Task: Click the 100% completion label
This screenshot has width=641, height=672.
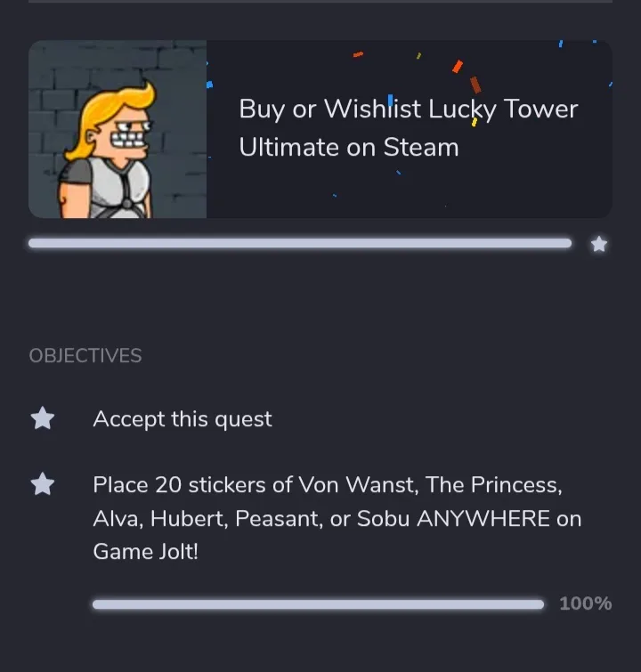Action: [585, 604]
